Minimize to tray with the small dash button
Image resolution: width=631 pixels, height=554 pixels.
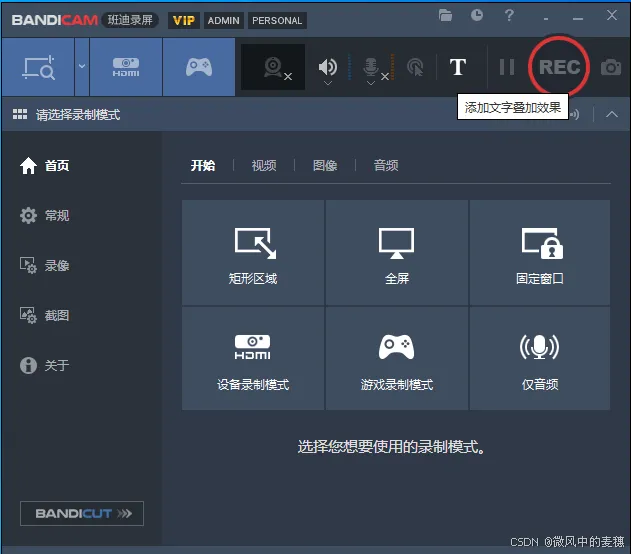point(546,19)
